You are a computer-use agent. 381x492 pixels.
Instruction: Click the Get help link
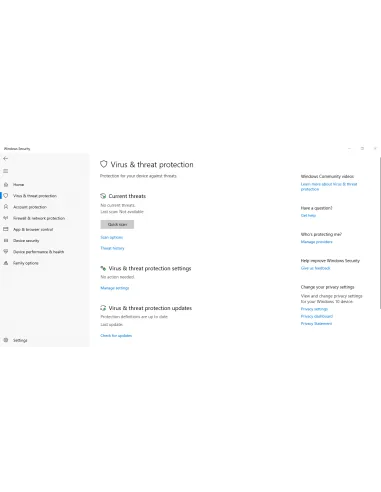308,215
